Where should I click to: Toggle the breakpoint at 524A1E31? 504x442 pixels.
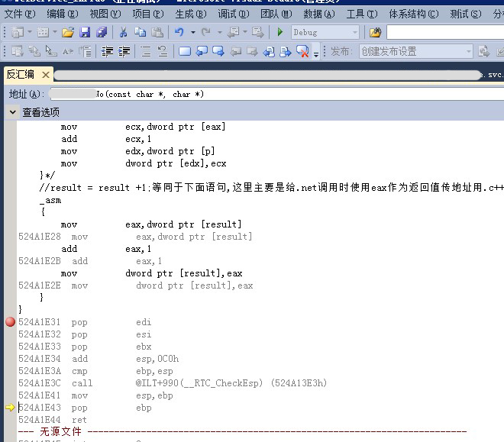pos(10,322)
